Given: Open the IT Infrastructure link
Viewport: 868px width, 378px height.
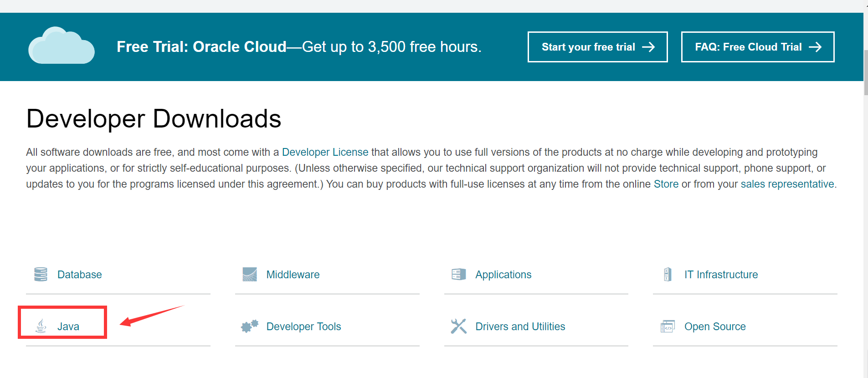Looking at the screenshot, I should pyautogui.click(x=721, y=275).
